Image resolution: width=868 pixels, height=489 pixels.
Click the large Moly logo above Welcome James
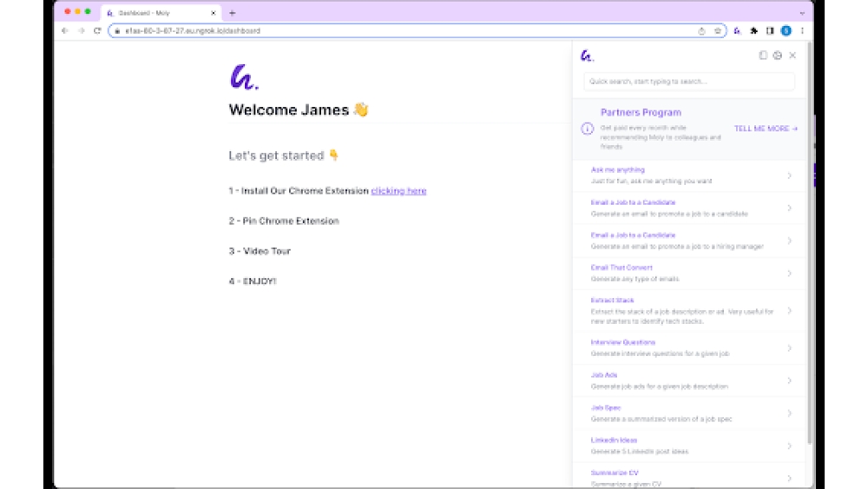tap(244, 77)
